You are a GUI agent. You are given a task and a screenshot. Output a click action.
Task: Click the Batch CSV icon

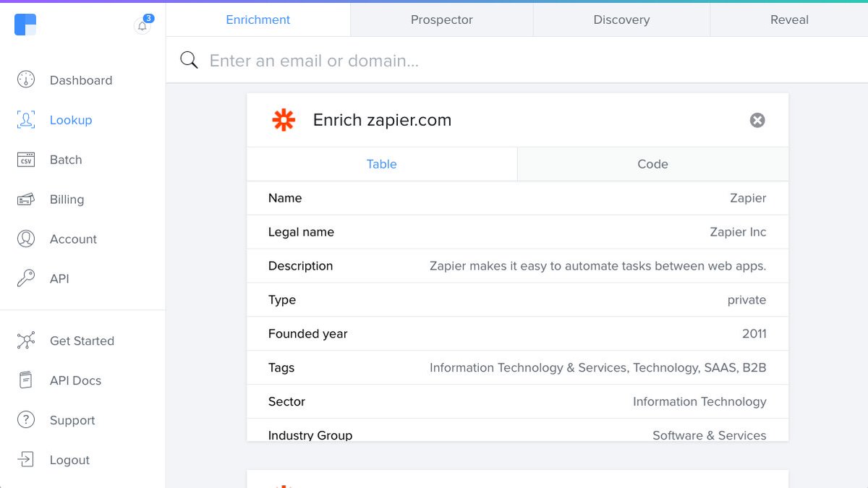(26, 159)
